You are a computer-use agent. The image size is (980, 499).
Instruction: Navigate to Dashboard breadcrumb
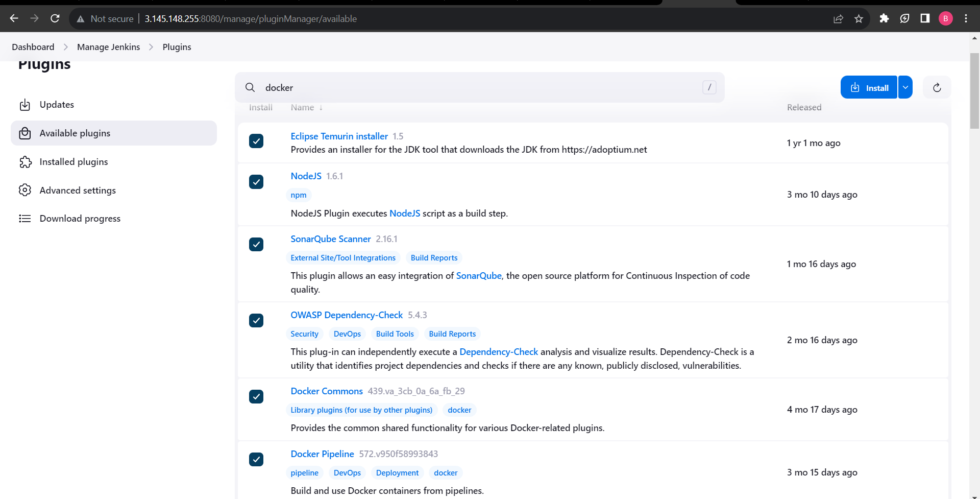(33, 47)
